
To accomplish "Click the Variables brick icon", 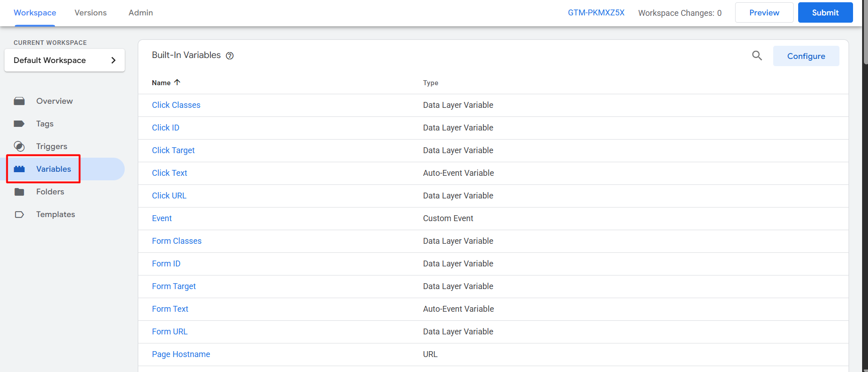I will [x=19, y=169].
